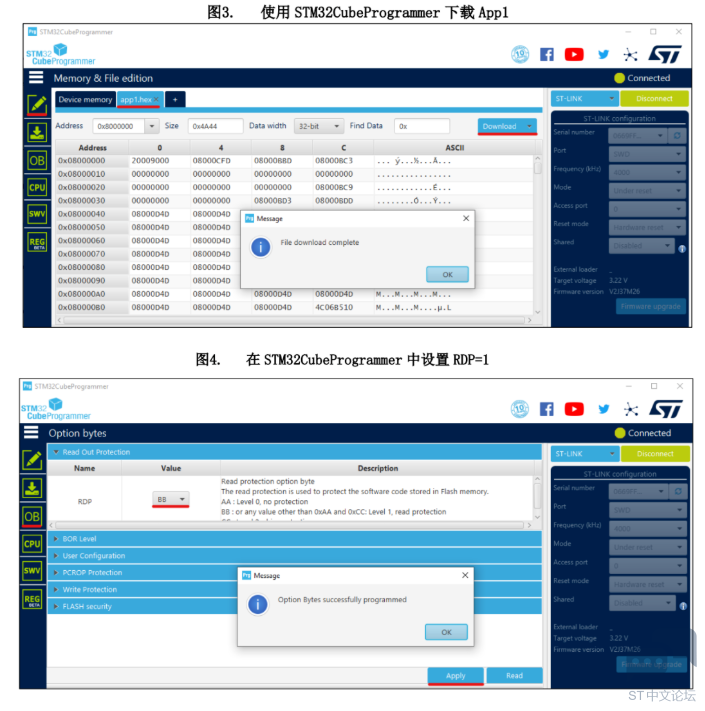Screen dimensions: 705x711
Task: Open Download button dropdown arrow
Action: [x=529, y=126]
